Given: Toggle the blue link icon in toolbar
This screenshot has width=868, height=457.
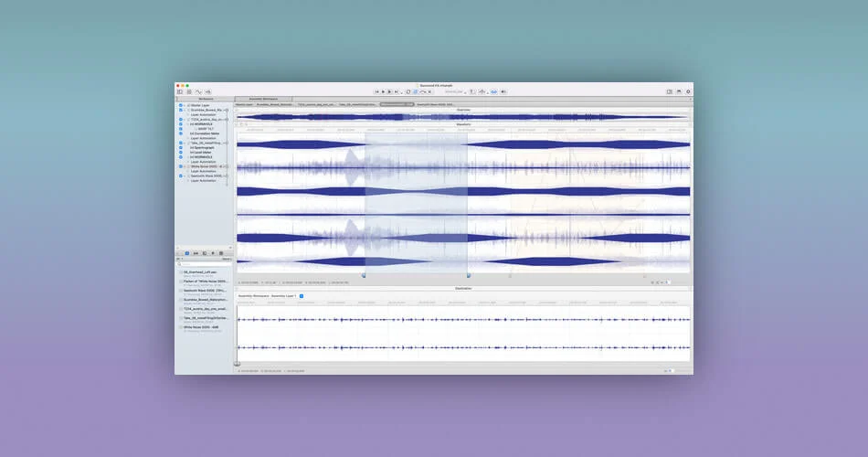Looking at the screenshot, I should (493, 92).
